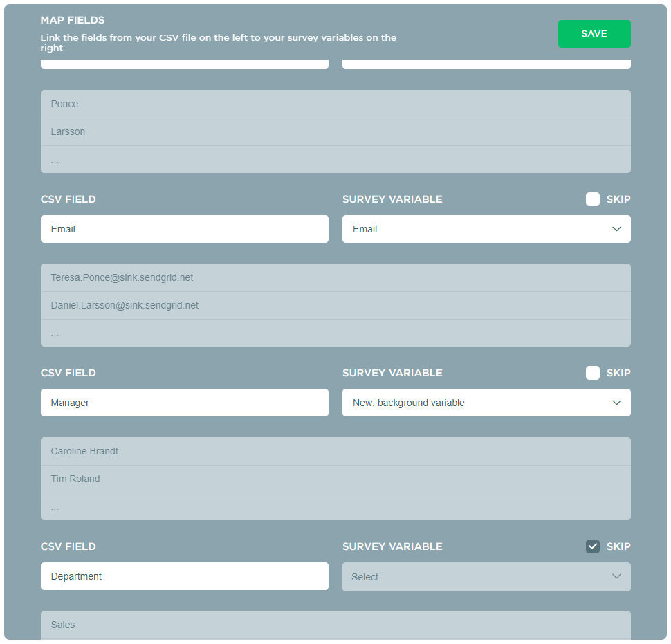
Task: Tick the Skip checkbox for the Manager field
Action: coord(592,373)
